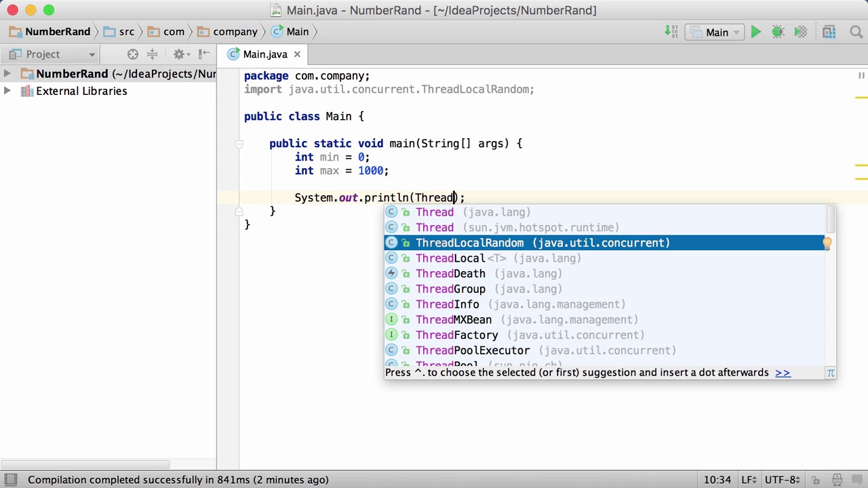
Task: Open the Project Structure dialog icon
Action: (829, 32)
